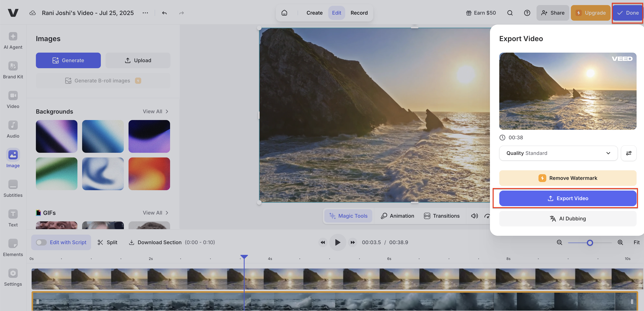Open the project options ellipsis menu

(x=145, y=13)
